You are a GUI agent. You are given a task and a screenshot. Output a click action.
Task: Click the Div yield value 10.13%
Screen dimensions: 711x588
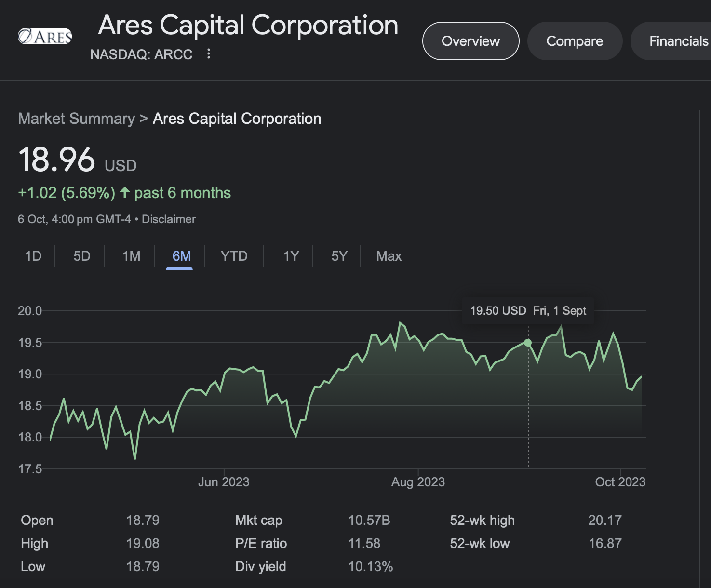pyautogui.click(x=371, y=567)
